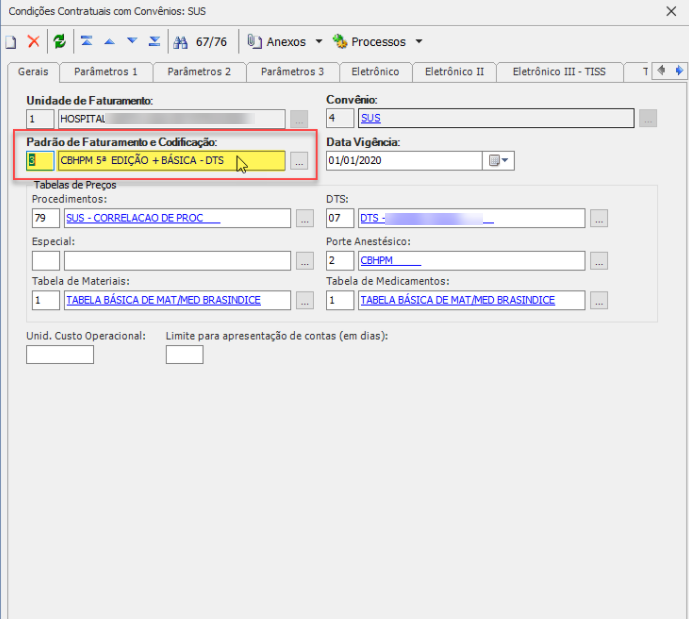
Task: Expand the Processos dropdown arrow
Action: tap(419, 42)
